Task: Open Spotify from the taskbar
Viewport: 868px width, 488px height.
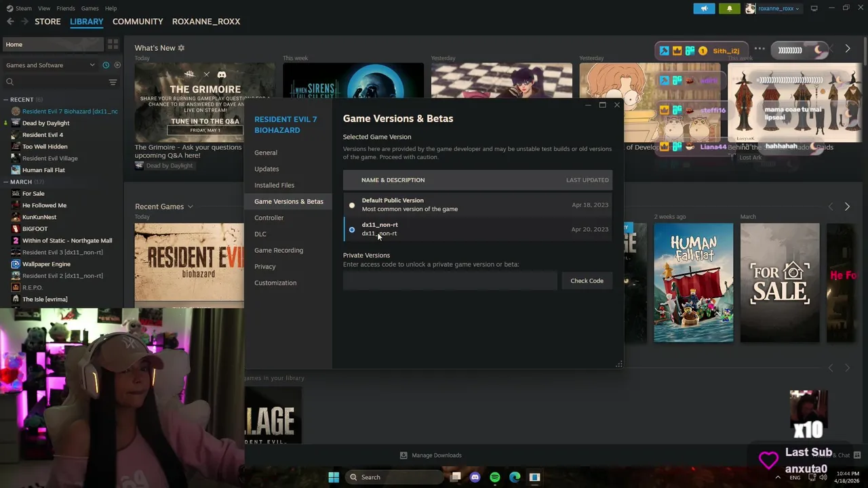Action: (x=495, y=477)
